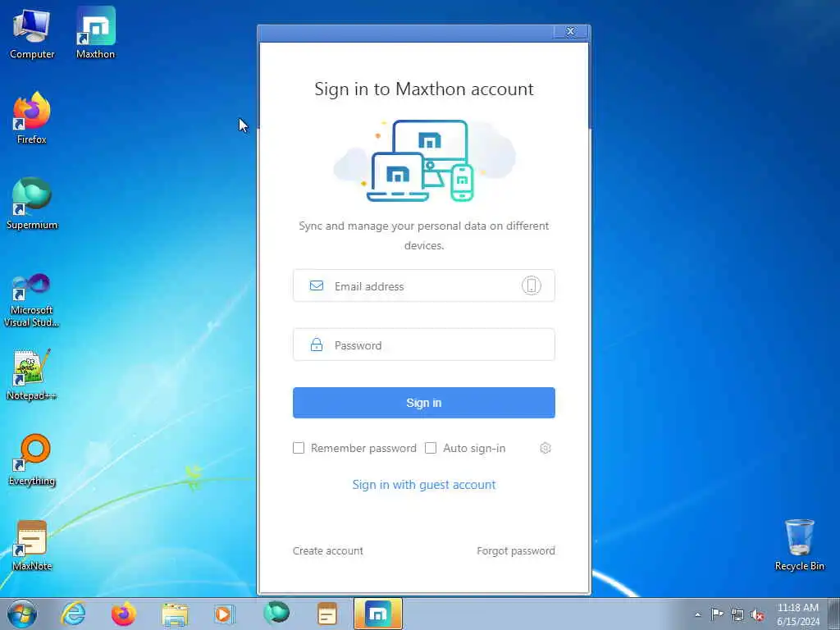Select the Maxthon desktop shortcut
Viewport: 840px width, 630px height.
(x=95, y=33)
